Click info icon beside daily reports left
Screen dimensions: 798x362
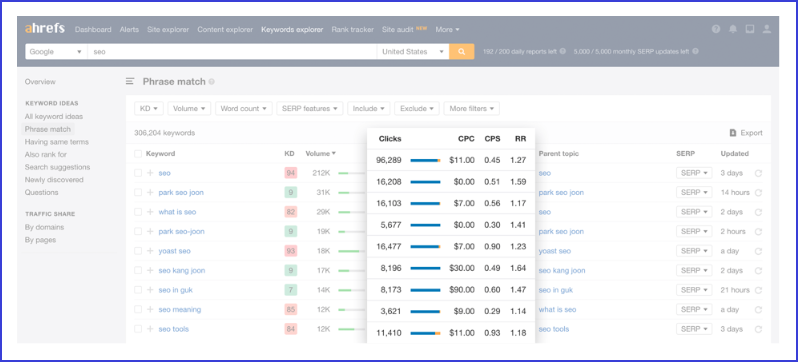[562, 51]
